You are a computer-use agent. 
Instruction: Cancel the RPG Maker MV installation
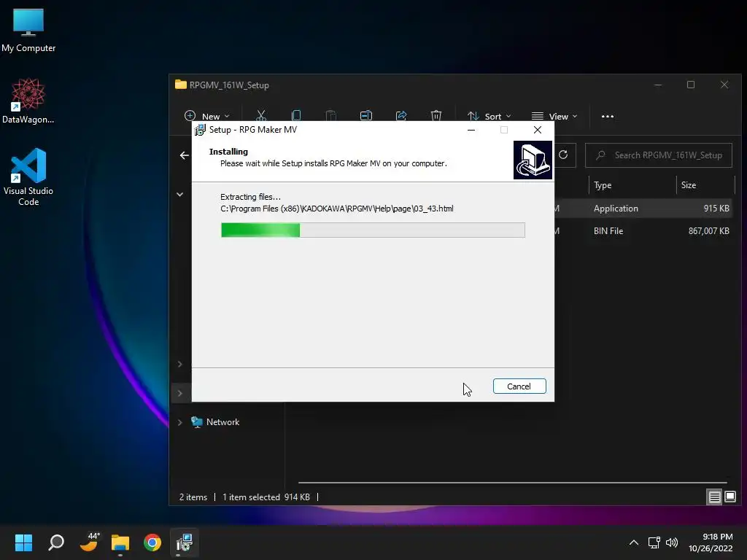pos(519,386)
